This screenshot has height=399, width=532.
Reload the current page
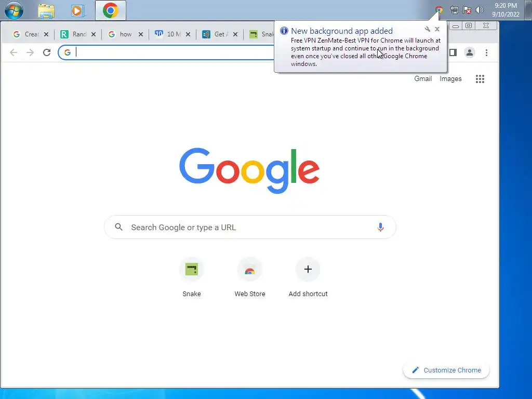pos(47,52)
